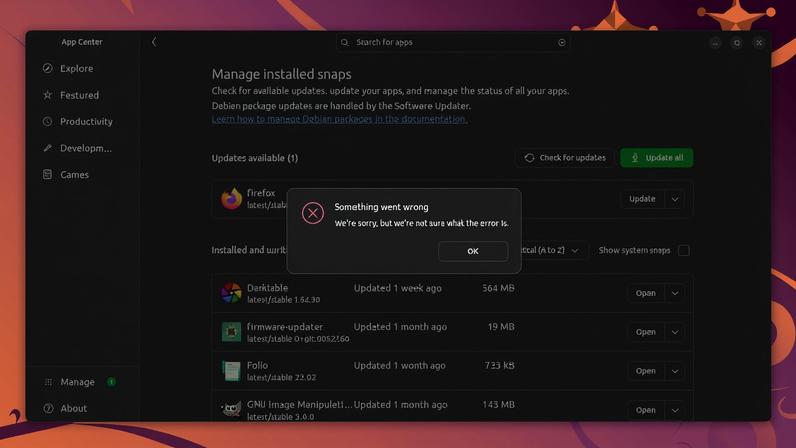Click Manage installed snaps heading
796x448 pixels.
[282, 74]
